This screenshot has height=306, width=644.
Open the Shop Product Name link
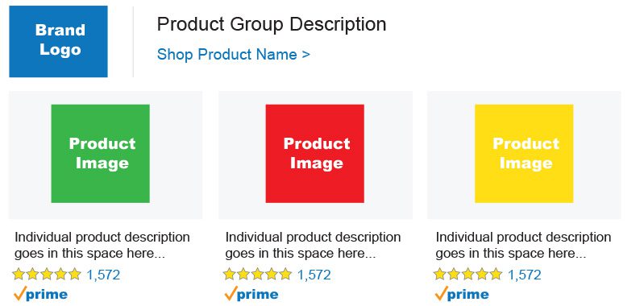tap(233, 54)
